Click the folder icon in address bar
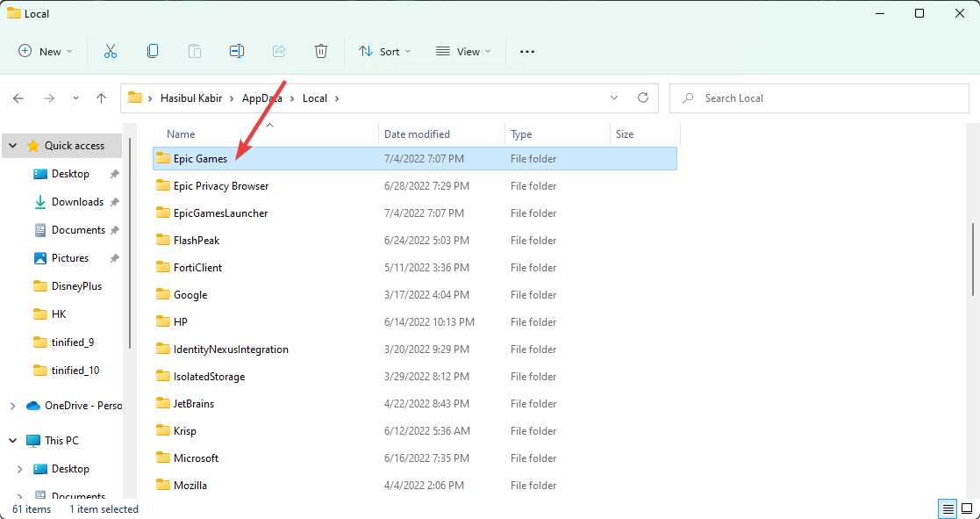 [x=134, y=97]
